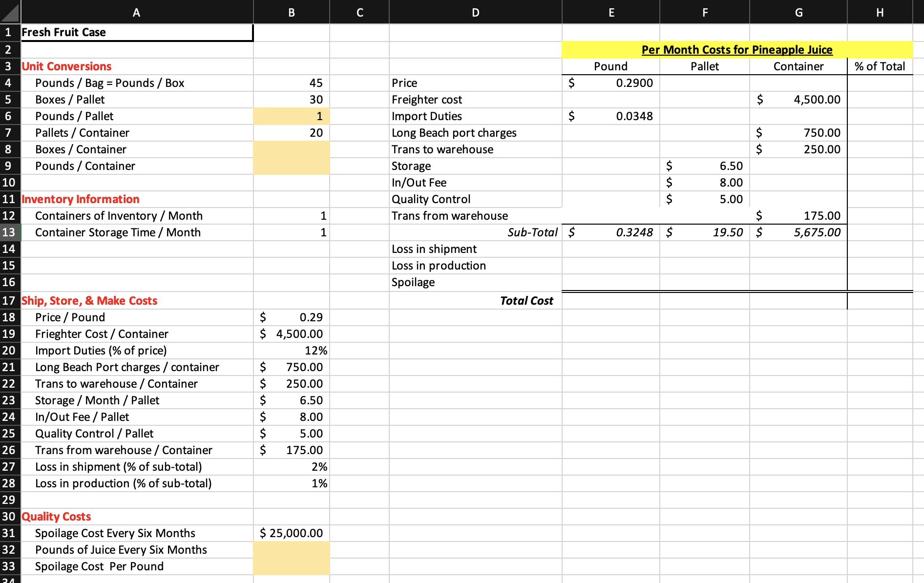This screenshot has height=583, width=924.
Task: Click the 'Inventory Information' heading
Action: (x=81, y=199)
